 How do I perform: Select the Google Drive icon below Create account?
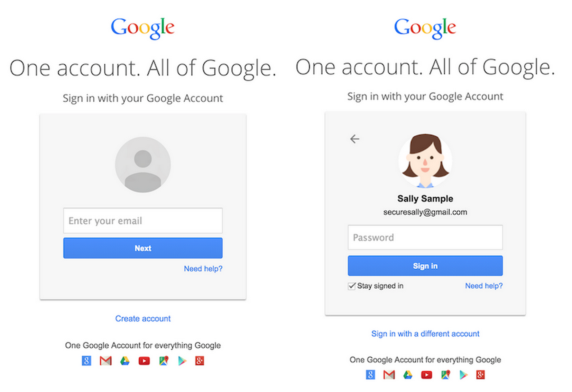(125, 361)
